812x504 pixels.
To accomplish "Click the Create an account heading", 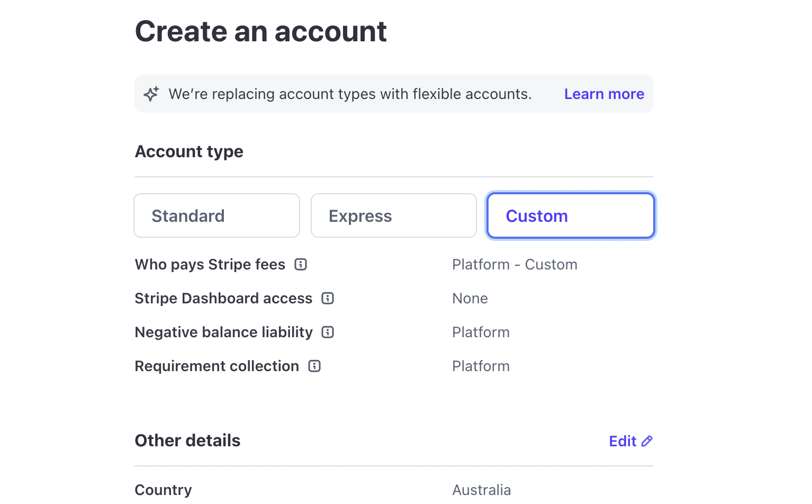I will (x=261, y=31).
